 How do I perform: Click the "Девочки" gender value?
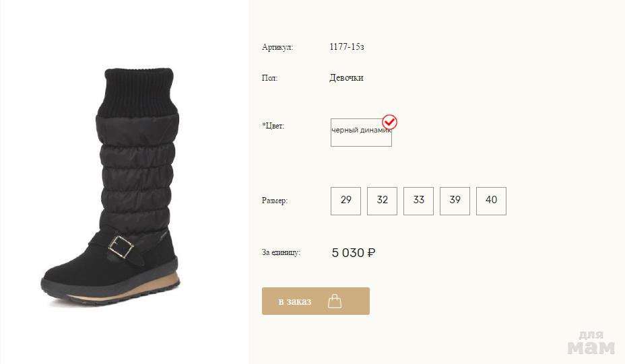coord(346,77)
